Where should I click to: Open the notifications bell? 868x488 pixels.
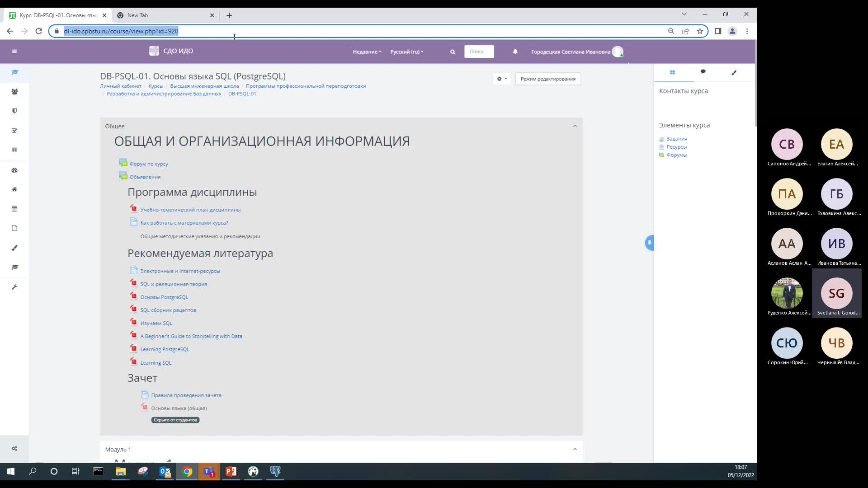pyautogui.click(x=515, y=52)
